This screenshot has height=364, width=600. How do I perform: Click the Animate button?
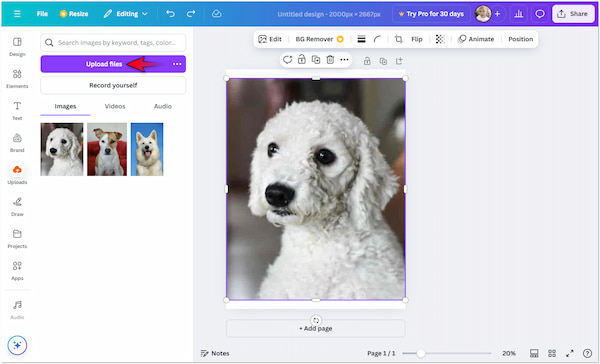pyautogui.click(x=476, y=39)
